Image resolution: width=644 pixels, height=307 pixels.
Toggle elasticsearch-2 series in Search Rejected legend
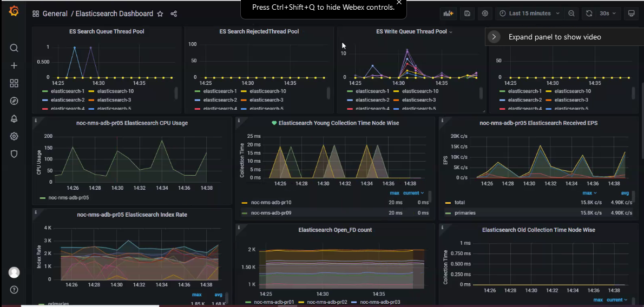tap(220, 100)
